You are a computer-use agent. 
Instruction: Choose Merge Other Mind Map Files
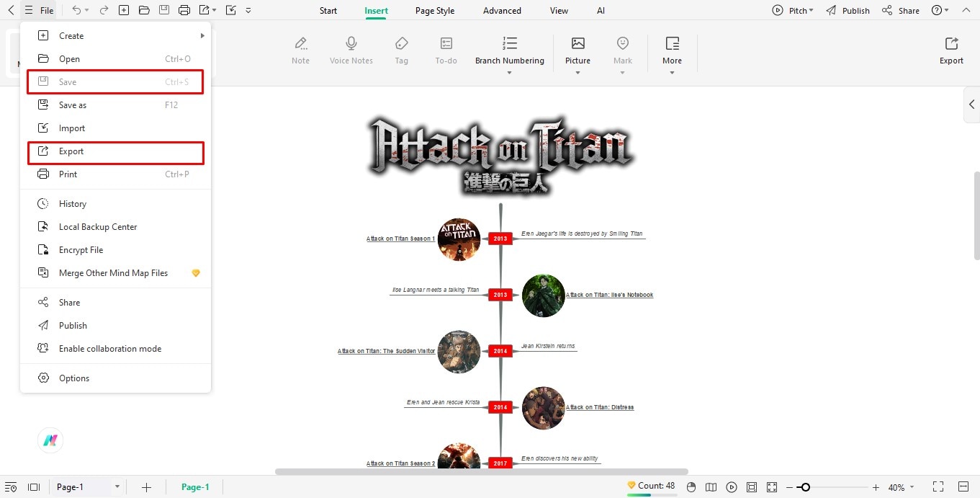click(x=115, y=273)
